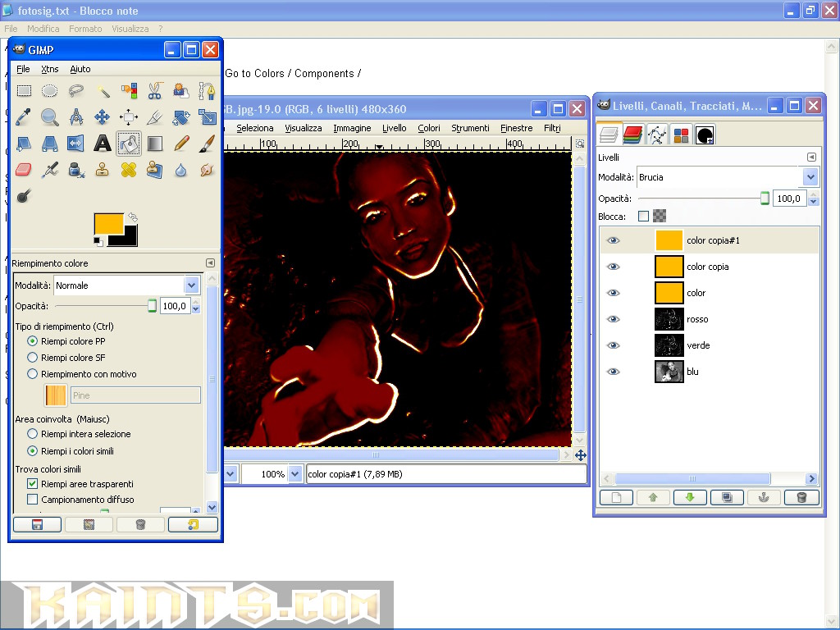Select the Measure compass tool
This screenshot has width=840, height=630.
(76, 116)
